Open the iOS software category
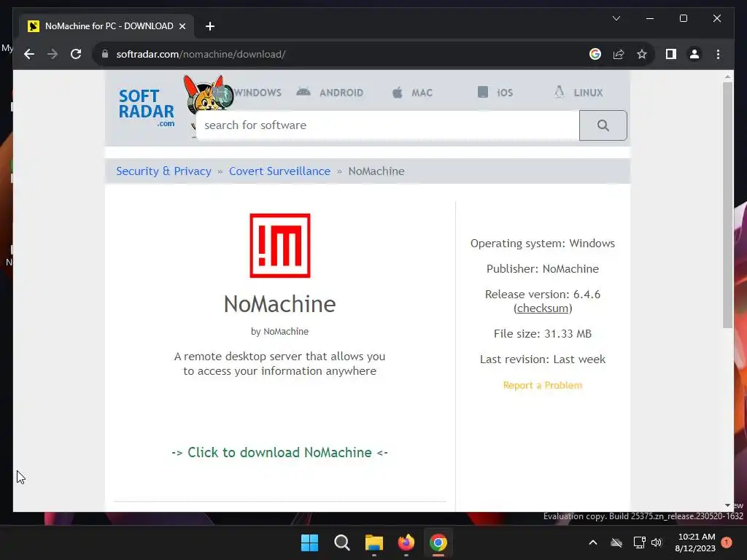This screenshot has height=560, width=747. coord(495,93)
